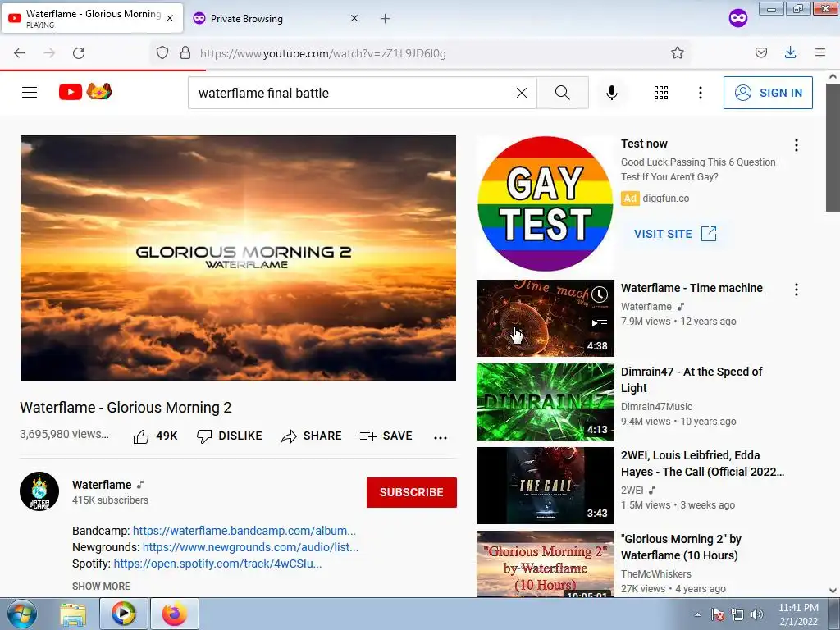Screen dimensions: 840x630
Task: Click Firefox icon in taskbar
Action: pos(175,614)
